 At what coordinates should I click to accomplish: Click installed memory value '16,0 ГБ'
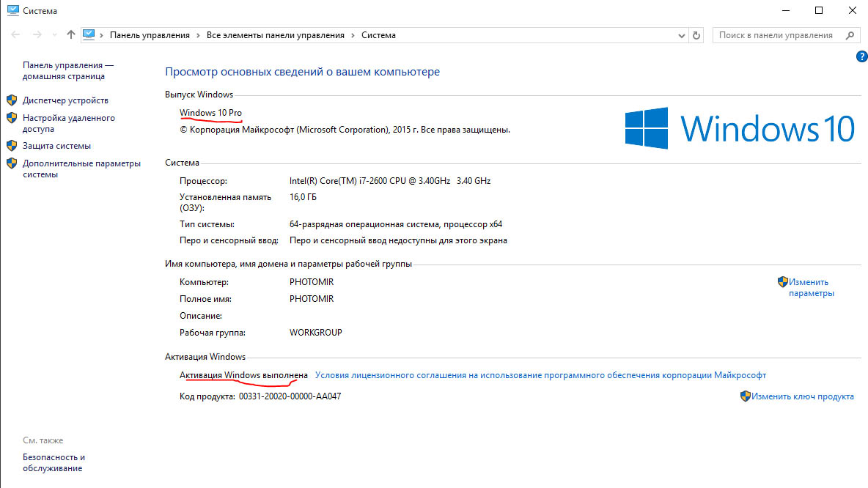tap(303, 197)
